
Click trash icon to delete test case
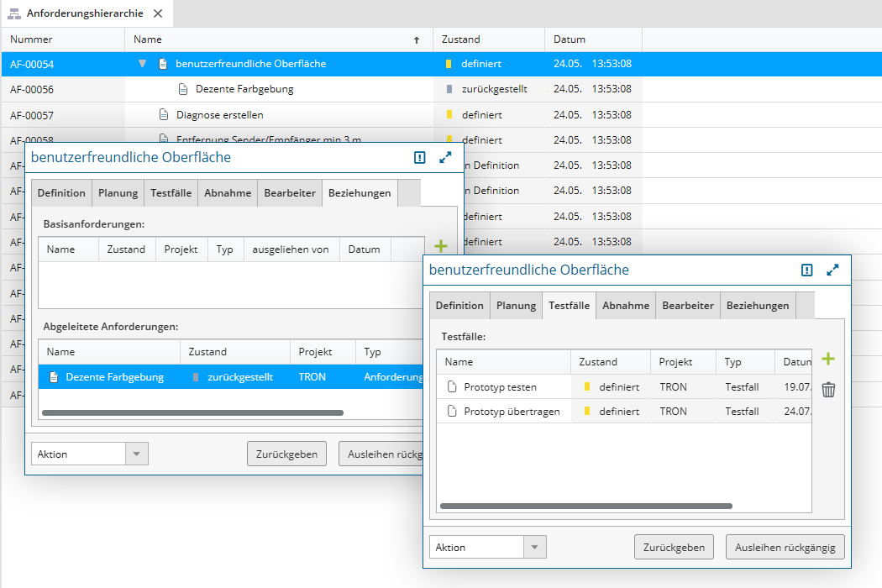pyautogui.click(x=828, y=390)
